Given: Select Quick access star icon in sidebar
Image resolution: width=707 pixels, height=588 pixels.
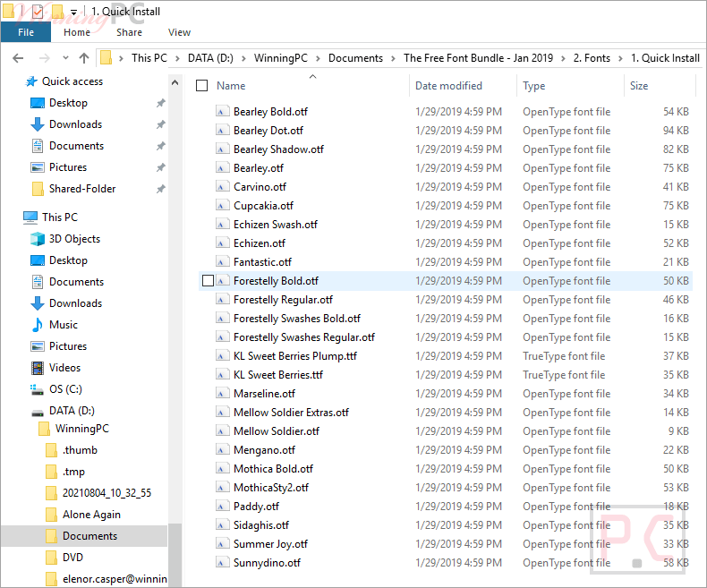Looking at the screenshot, I should click(x=31, y=81).
